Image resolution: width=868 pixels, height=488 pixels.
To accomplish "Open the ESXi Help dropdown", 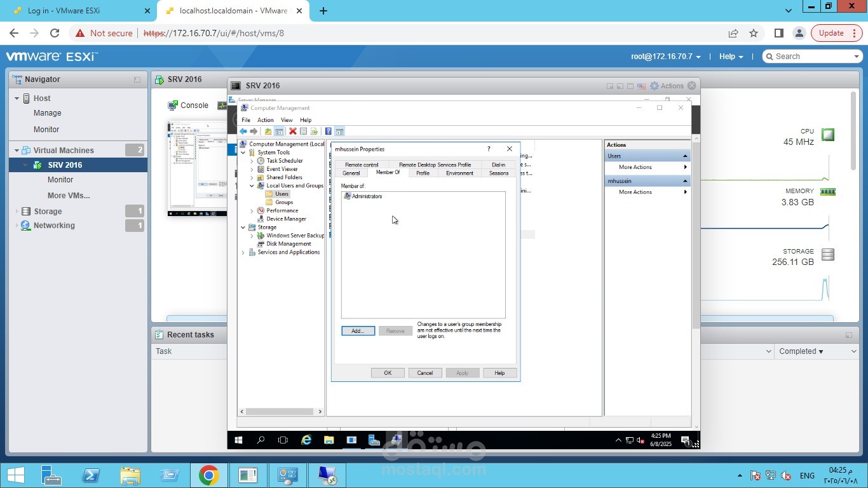I will click(731, 57).
